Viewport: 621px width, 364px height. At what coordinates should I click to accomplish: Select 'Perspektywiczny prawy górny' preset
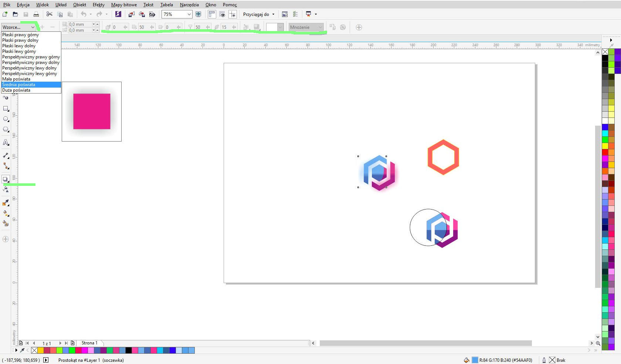coord(31,57)
